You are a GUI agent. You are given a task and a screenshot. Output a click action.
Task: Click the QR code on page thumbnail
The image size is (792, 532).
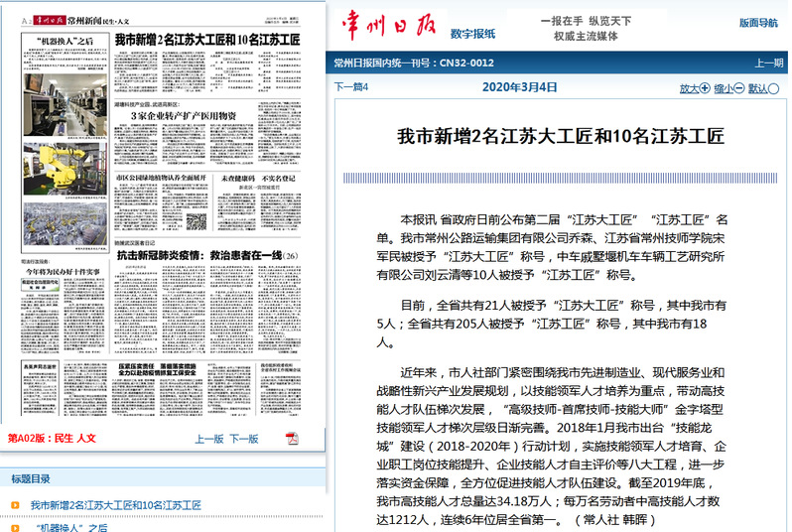(x=197, y=221)
